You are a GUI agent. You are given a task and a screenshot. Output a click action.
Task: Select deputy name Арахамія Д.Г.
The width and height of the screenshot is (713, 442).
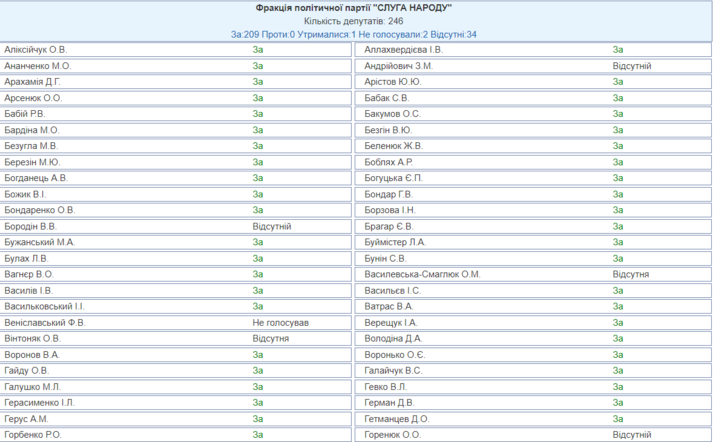pos(33,82)
